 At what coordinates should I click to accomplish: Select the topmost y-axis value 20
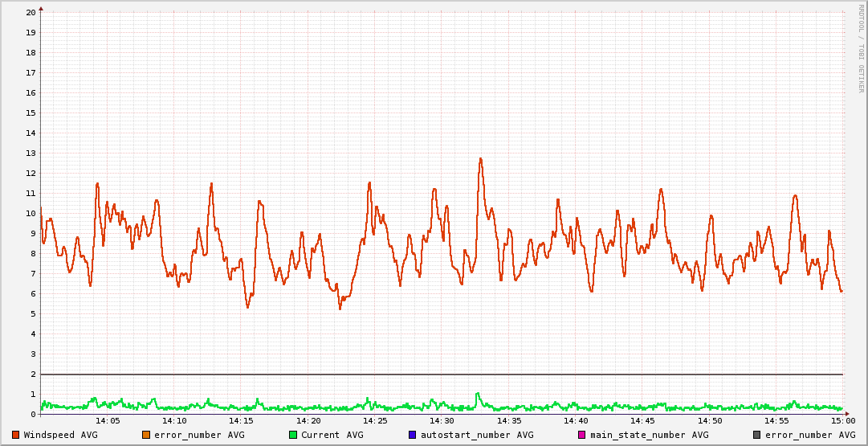pos(31,12)
